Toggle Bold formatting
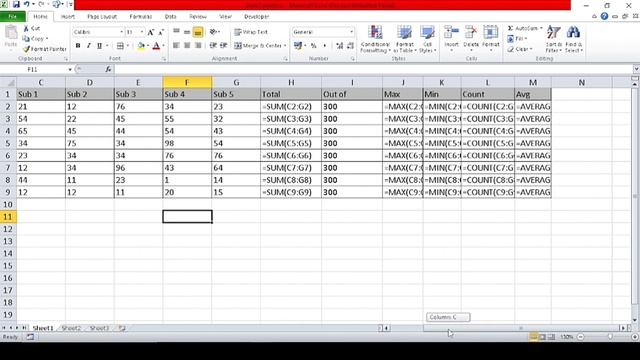Screen dimensions: 640x360 pyautogui.click(x=78, y=46)
